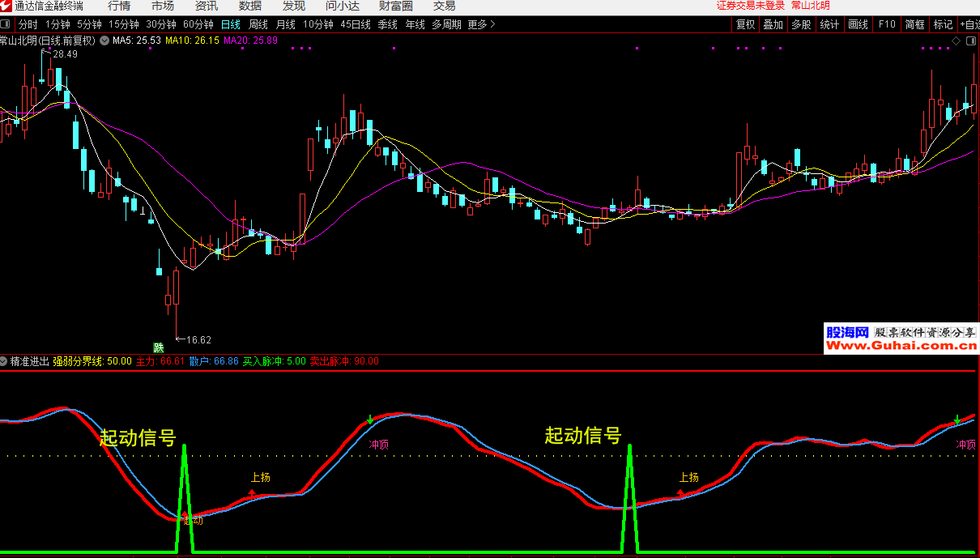Expand the 精准进出 indicator dropdown
Viewport: 980px width, 558px height.
5,361
